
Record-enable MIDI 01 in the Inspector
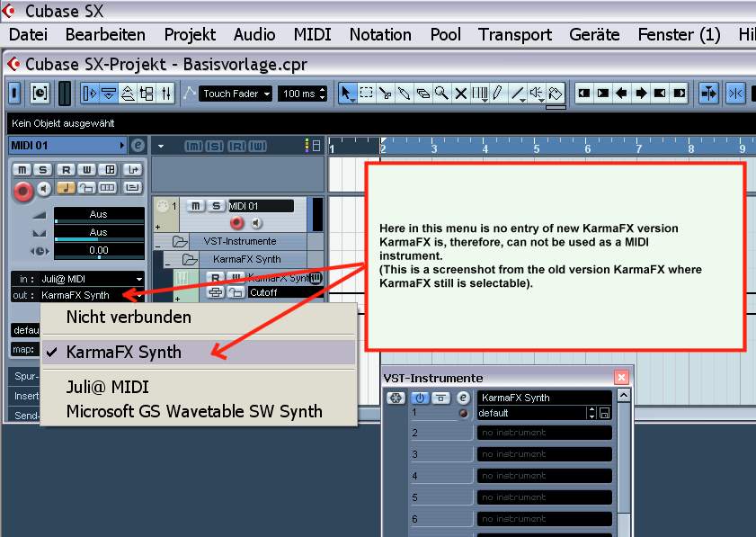23,191
